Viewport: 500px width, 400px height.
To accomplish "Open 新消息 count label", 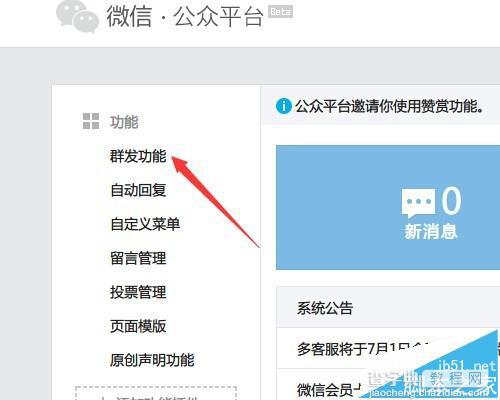I will coord(431,231).
